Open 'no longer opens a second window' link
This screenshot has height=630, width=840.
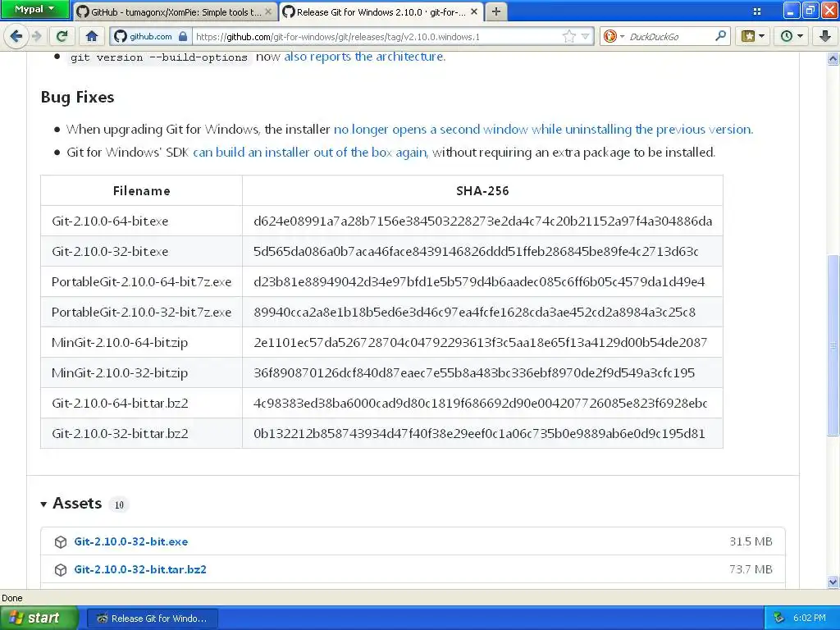tap(543, 129)
